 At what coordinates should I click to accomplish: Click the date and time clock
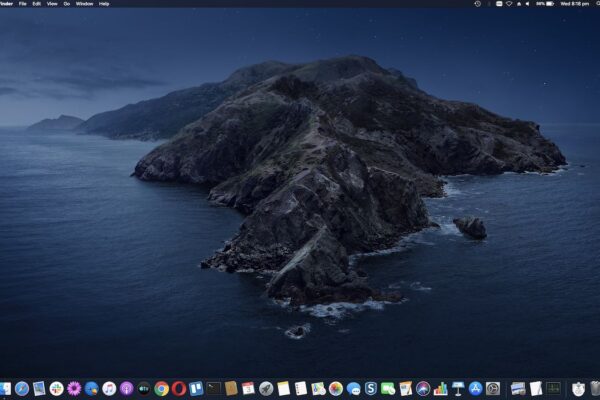tap(575, 4)
